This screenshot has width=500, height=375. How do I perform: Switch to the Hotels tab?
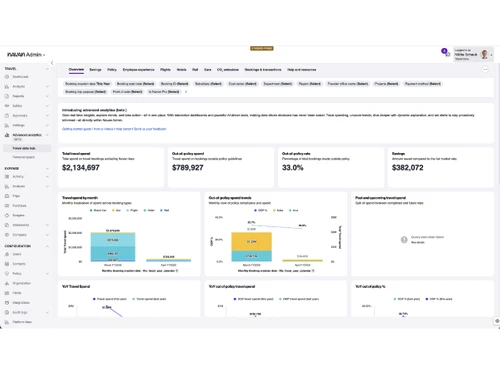click(x=181, y=70)
